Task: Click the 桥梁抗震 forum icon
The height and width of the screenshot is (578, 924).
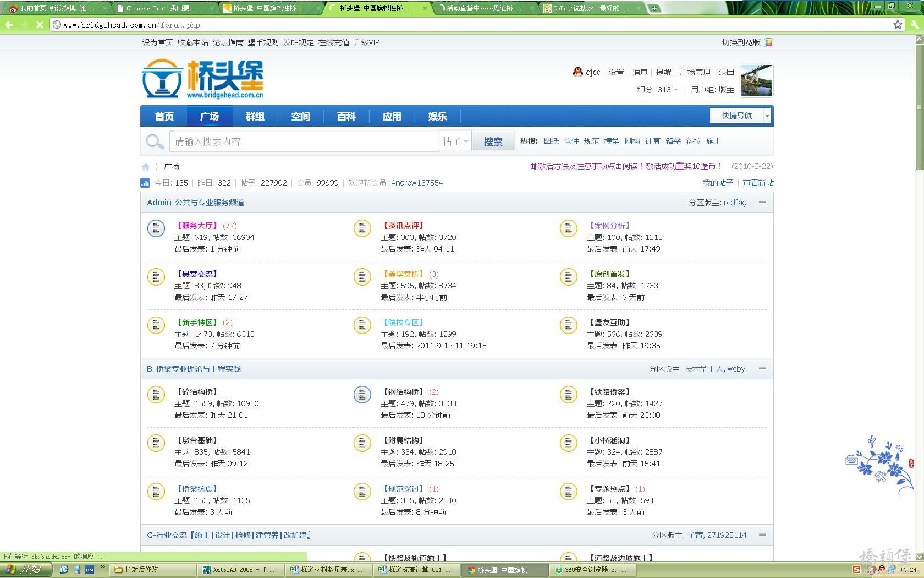Action: (156, 491)
